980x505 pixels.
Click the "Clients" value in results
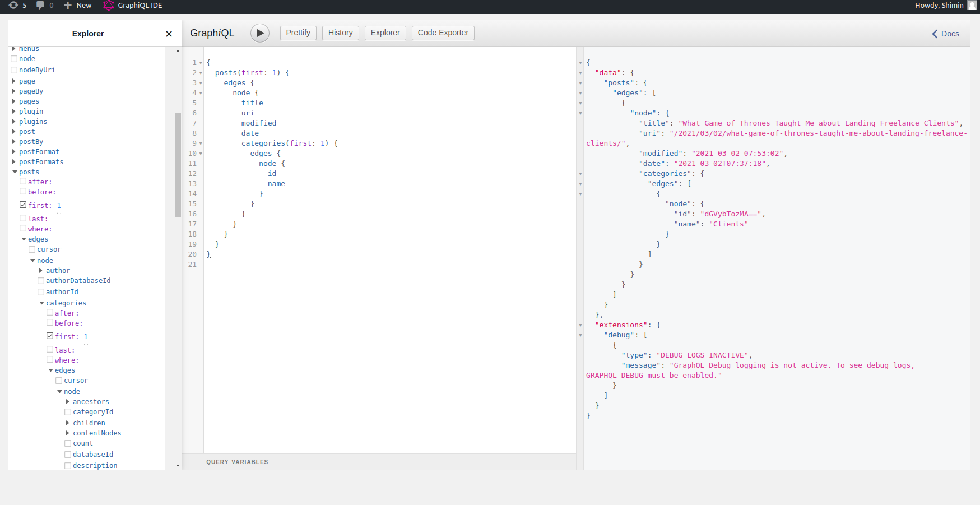(x=728, y=224)
